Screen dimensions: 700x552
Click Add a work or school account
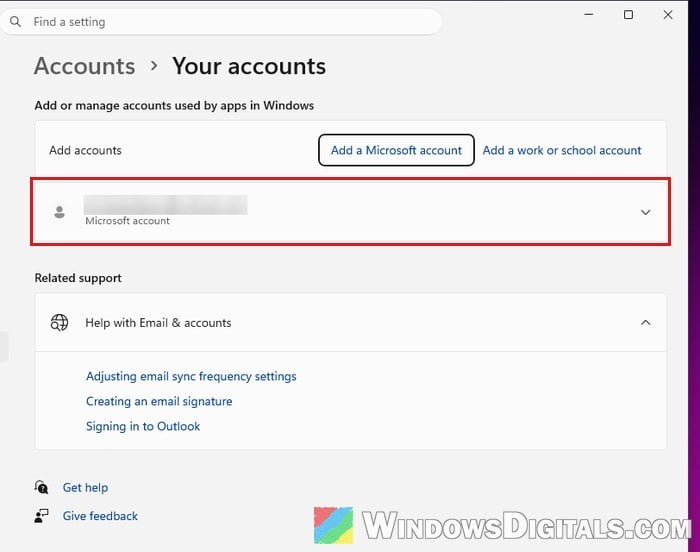click(x=562, y=150)
